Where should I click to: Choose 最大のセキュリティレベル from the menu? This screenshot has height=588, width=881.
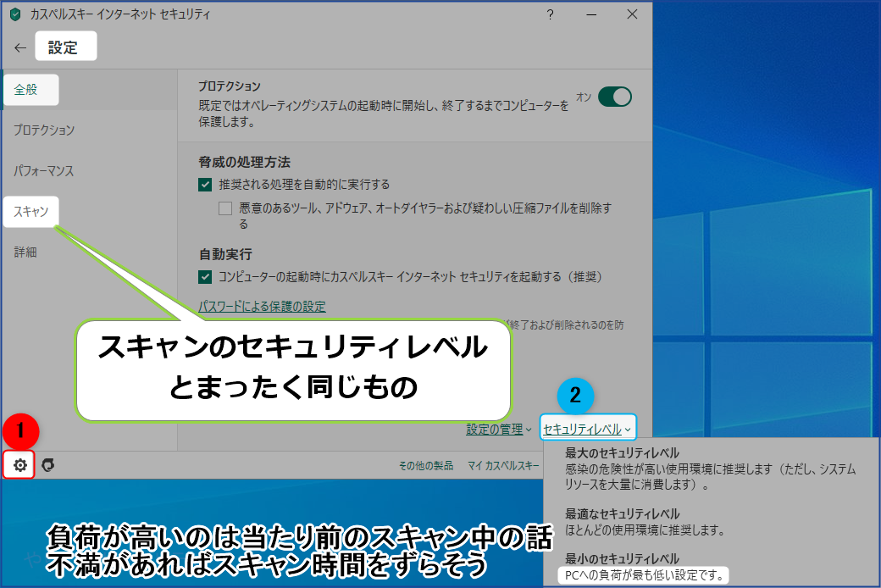pos(710,469)
